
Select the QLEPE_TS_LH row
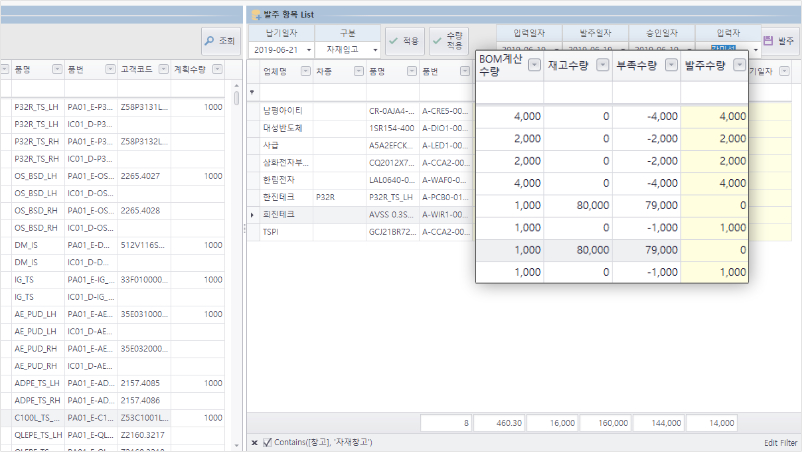pyautogui.click(x=113, y=436)
